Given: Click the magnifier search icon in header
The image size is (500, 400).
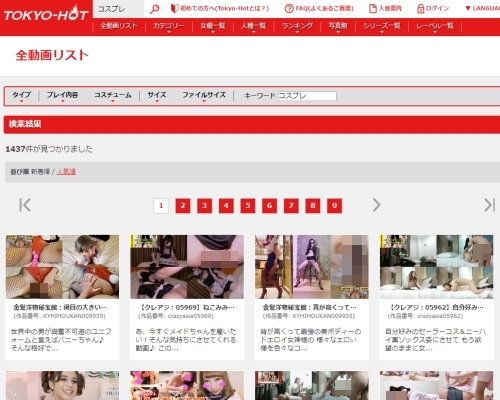Looking at the screenshot, I should point(154,9).
